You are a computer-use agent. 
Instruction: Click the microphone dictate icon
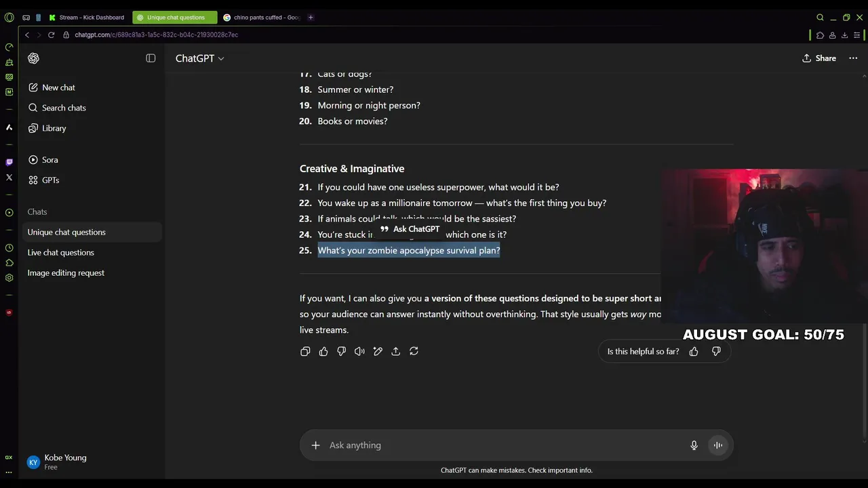click(694, 445)
